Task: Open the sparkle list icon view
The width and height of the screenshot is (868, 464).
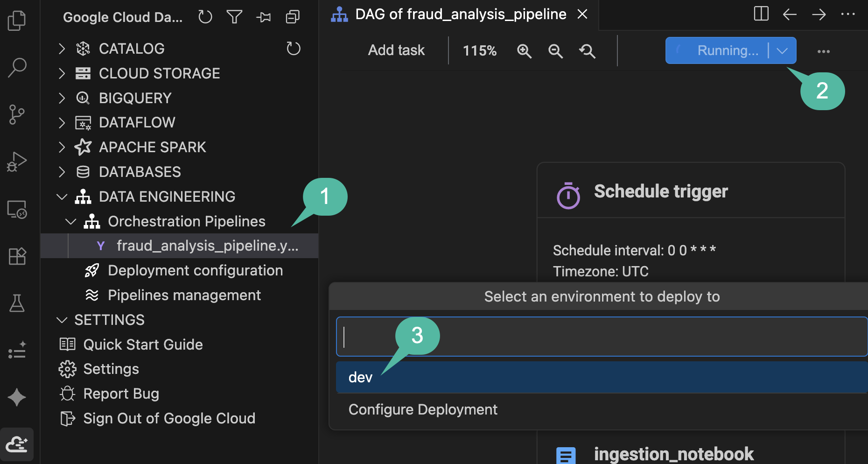Action: tap(17, 351)
